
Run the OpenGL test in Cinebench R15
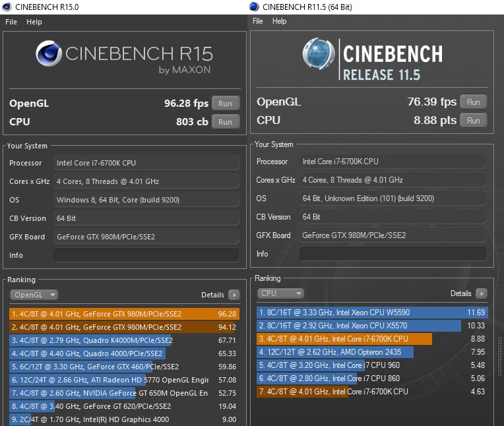tap(226, 104)
